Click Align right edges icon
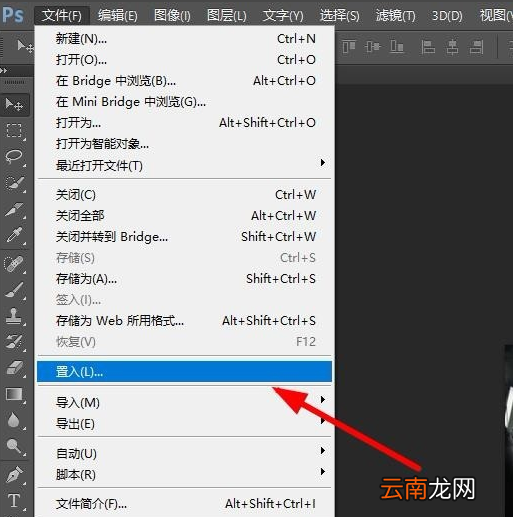 [x=476, y=47]
